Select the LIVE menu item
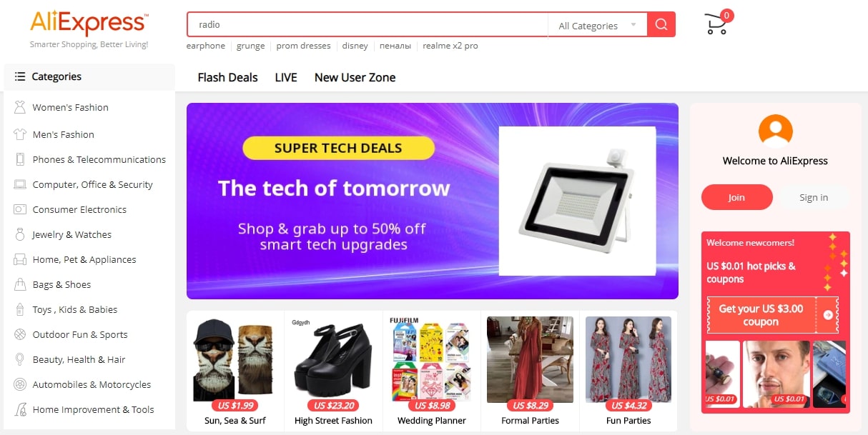 (x=286, y=77)
